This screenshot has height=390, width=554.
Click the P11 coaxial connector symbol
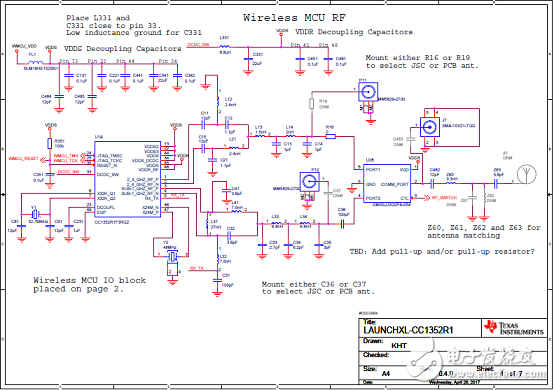point(368,92)
